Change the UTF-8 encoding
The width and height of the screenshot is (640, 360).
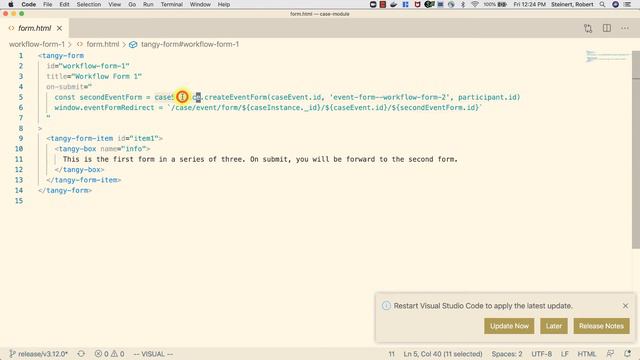pos(541,354)
